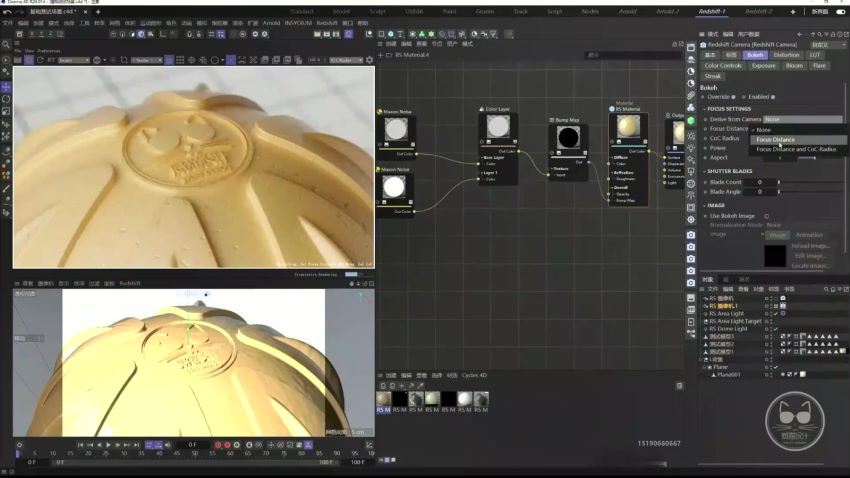
Task: Select the RS Material node preview
Action: point(628,127)
